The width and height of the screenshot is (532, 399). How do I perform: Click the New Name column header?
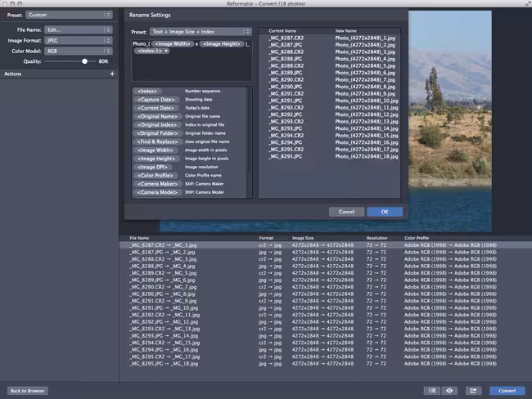pyautogui.click(x=345, y=31)
